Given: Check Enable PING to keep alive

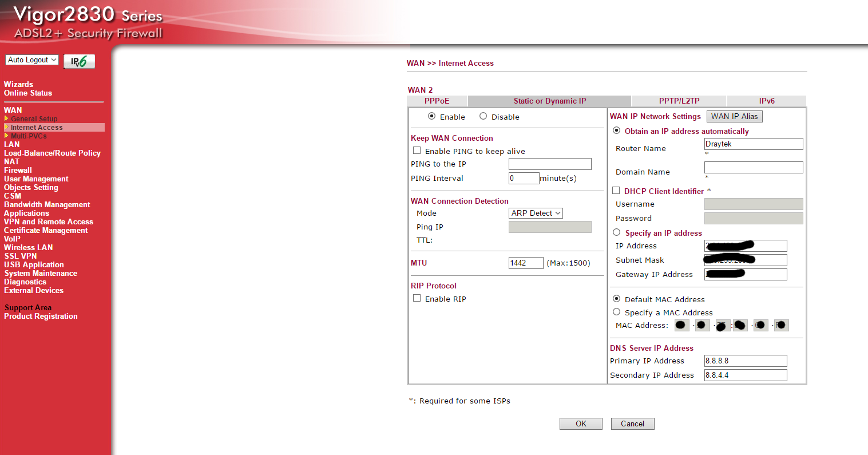Looking at the screenshot, I should tap(417, 151).
